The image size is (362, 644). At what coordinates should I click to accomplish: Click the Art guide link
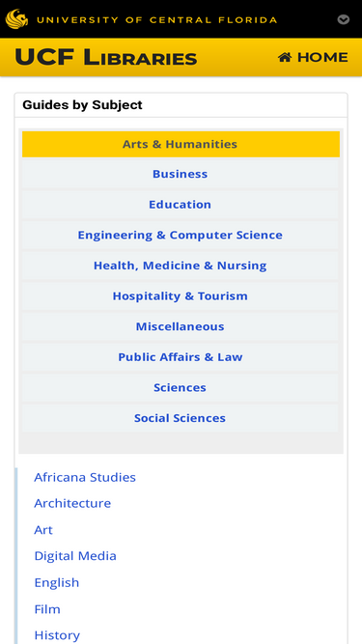pyautogui.click(x=43, y=530)
